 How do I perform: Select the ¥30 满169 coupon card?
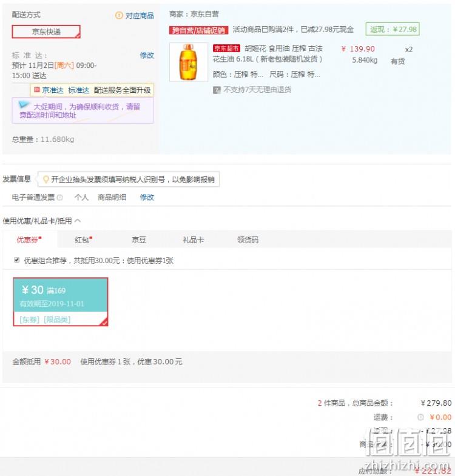(x=61, y=302)
